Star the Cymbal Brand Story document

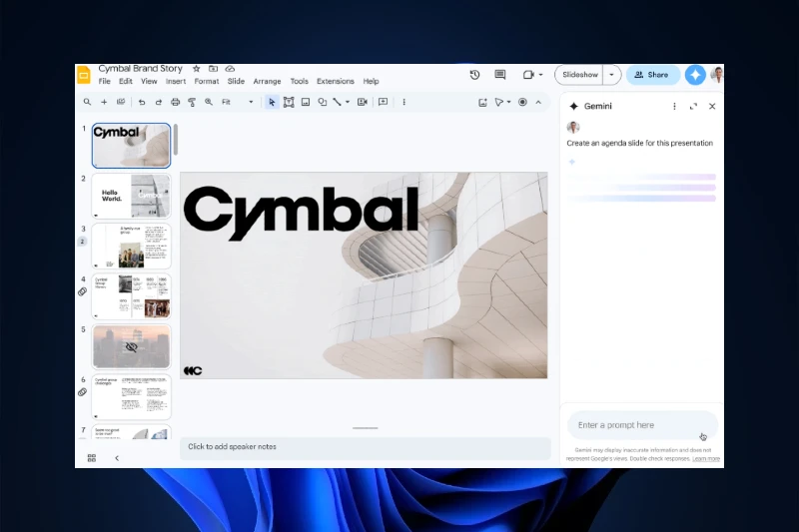[x=196, y=69]
